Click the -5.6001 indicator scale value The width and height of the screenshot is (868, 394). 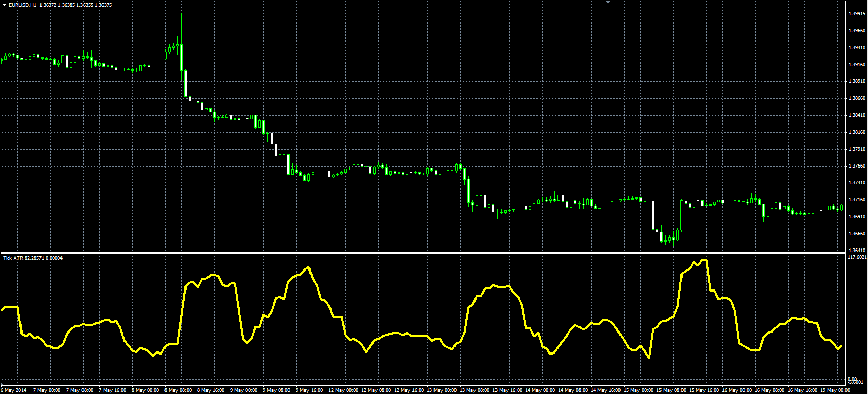coord(856,382)
